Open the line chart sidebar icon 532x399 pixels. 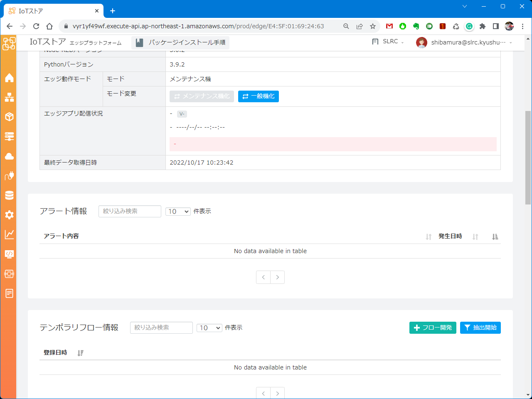pos(9,234)
